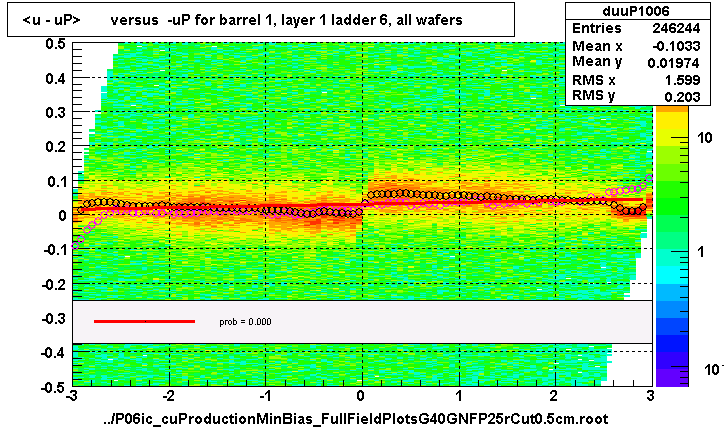Image resolution: width=725 pixels, height=429 pixels.
Task: Click the x-axis label -1
Action: [x=265, y=396]
